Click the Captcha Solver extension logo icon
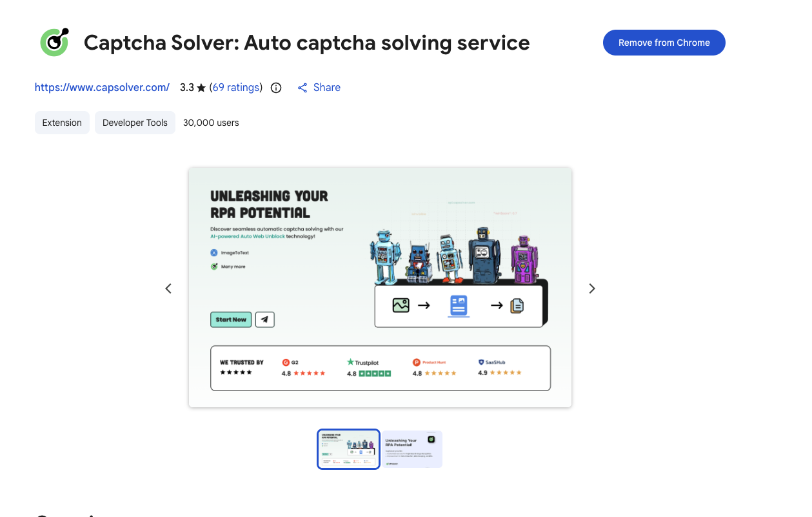Screen dimensions: 812x517 pyautogui.click(x=54, y=43)
